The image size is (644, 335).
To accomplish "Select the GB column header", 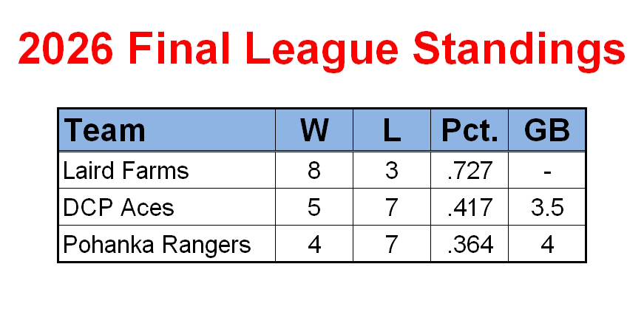I will (546, 130).
